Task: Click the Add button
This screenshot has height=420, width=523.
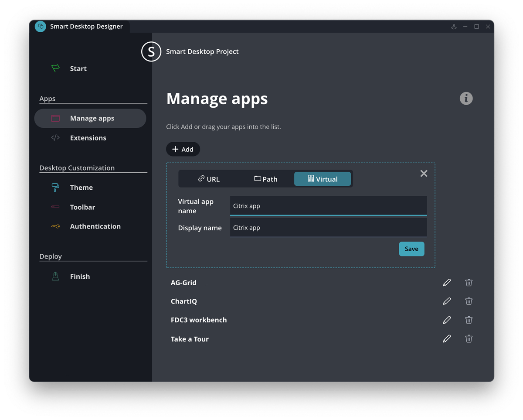Action: coord(183,149)
